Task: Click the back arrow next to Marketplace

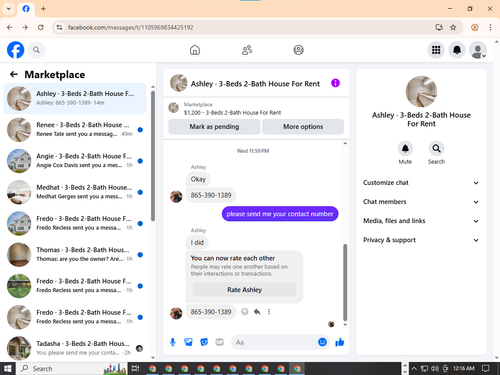Action: (x=14, y=74)
